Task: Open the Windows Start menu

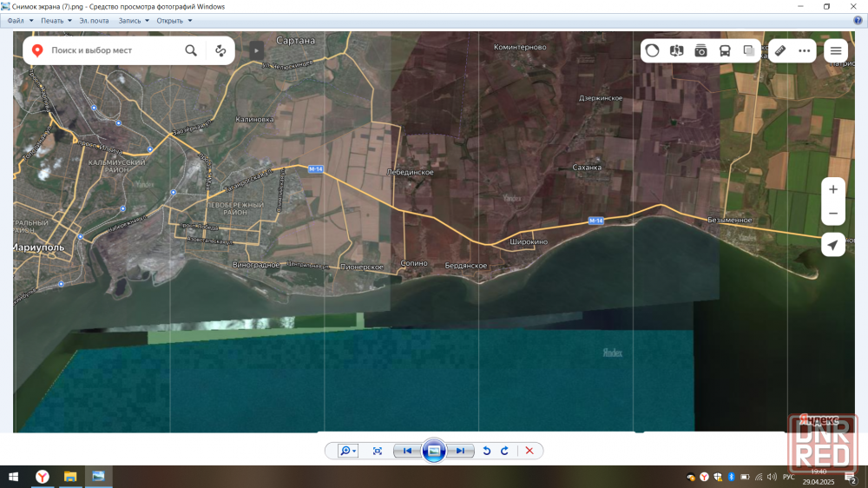Action: tap(13, 477)
